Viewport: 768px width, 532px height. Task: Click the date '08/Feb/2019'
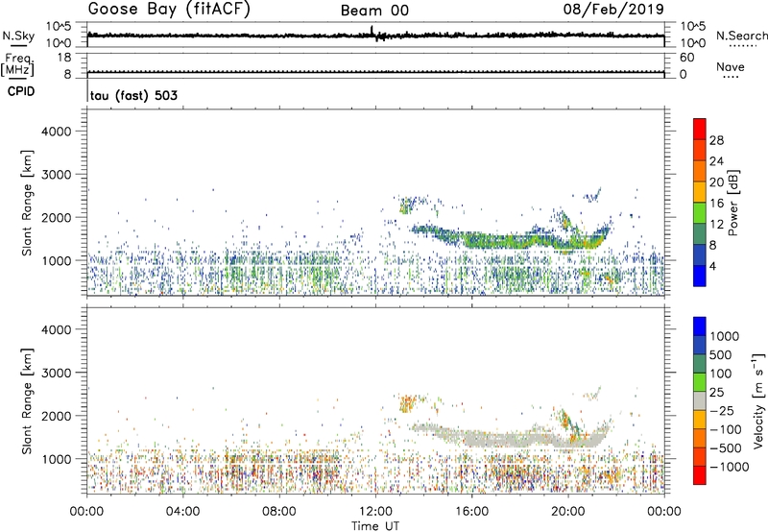pyautogui.click(x=613, y=9)
